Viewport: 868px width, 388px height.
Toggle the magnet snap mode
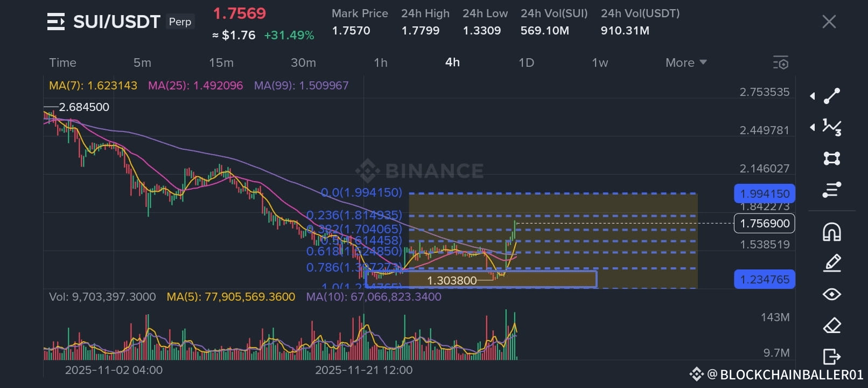(x=832, y=232)
